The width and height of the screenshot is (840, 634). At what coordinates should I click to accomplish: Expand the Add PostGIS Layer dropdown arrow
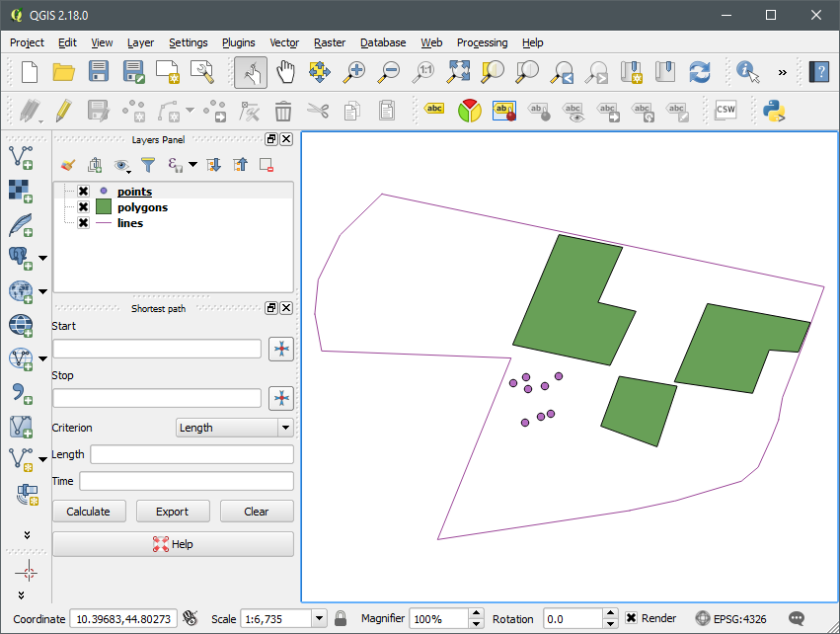[x=43, y=259]
